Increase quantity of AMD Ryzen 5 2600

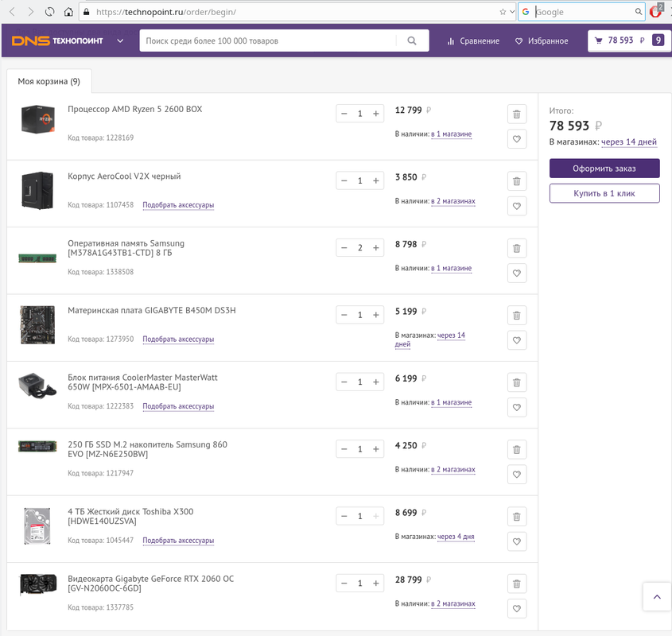point(376,114)
